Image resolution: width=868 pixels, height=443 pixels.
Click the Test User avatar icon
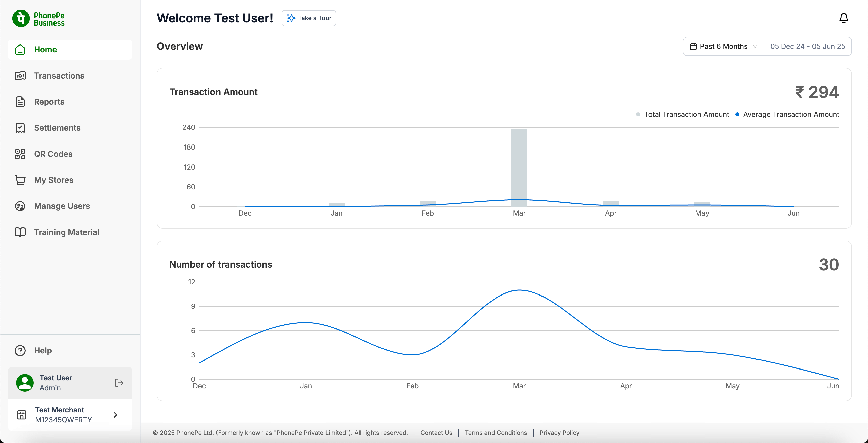[25, 383]
